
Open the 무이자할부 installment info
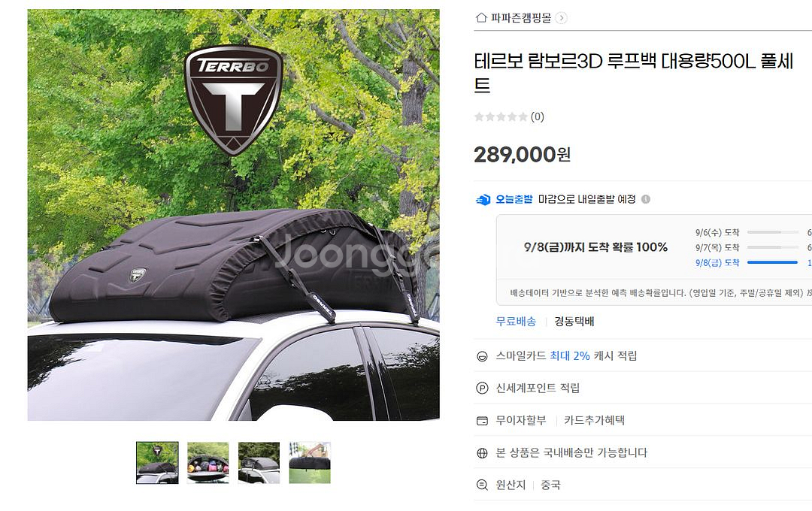tap(520, 420)
